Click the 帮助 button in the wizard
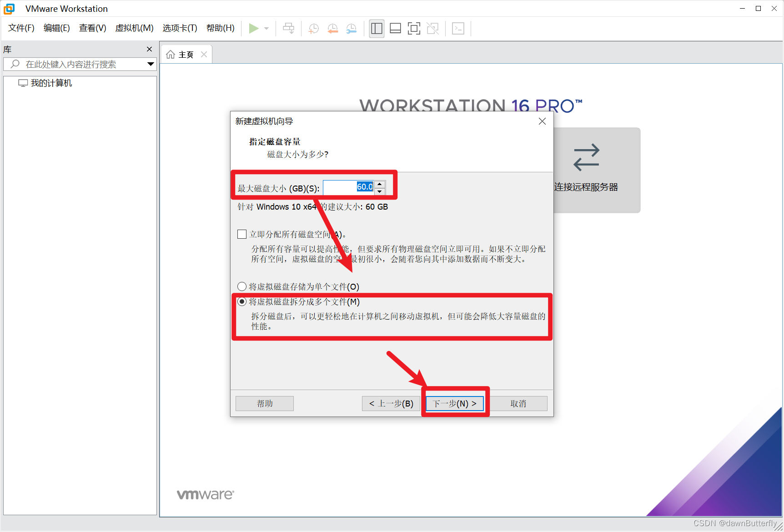 tap(265, 403)
